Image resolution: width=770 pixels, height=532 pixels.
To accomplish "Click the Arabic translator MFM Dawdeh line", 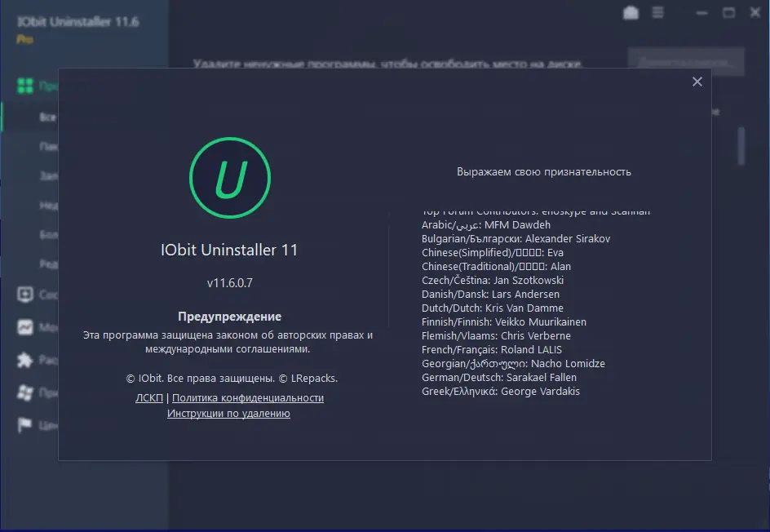I will coord(486,225).
